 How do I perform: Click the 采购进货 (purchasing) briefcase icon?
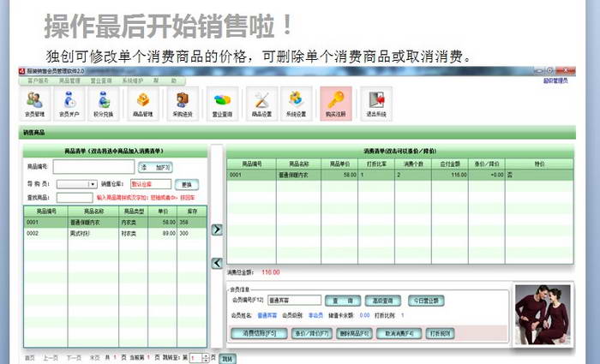(183, 104)
